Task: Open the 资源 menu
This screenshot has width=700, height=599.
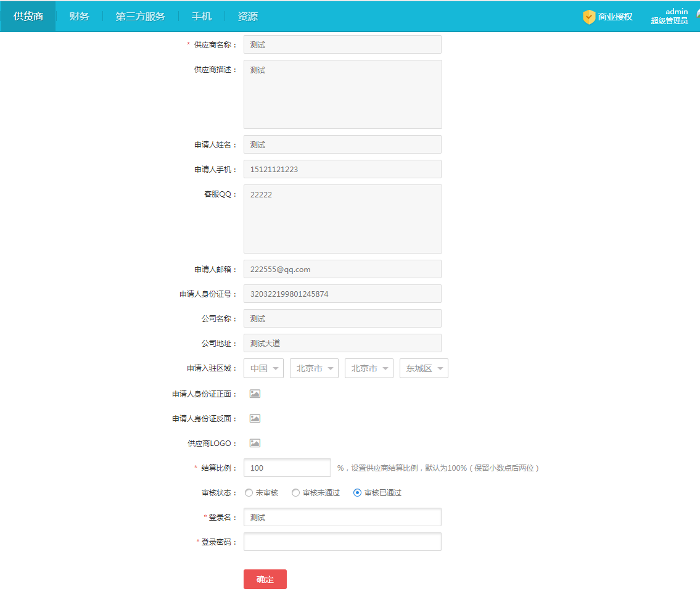Action: pyautogui.click(x=248, y=16)
